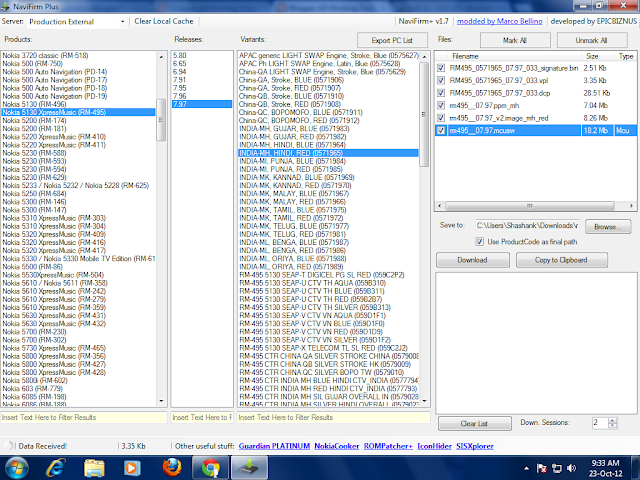
Task: Launch Firefox from the taskbar
Action: pyautogui.click(x=172, y=468)
